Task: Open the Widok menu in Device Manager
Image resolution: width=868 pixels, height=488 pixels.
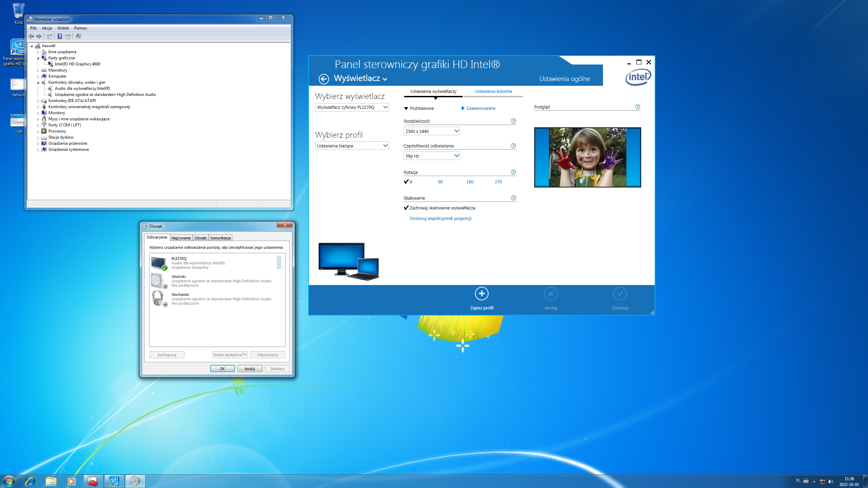Action: point(63,28)
